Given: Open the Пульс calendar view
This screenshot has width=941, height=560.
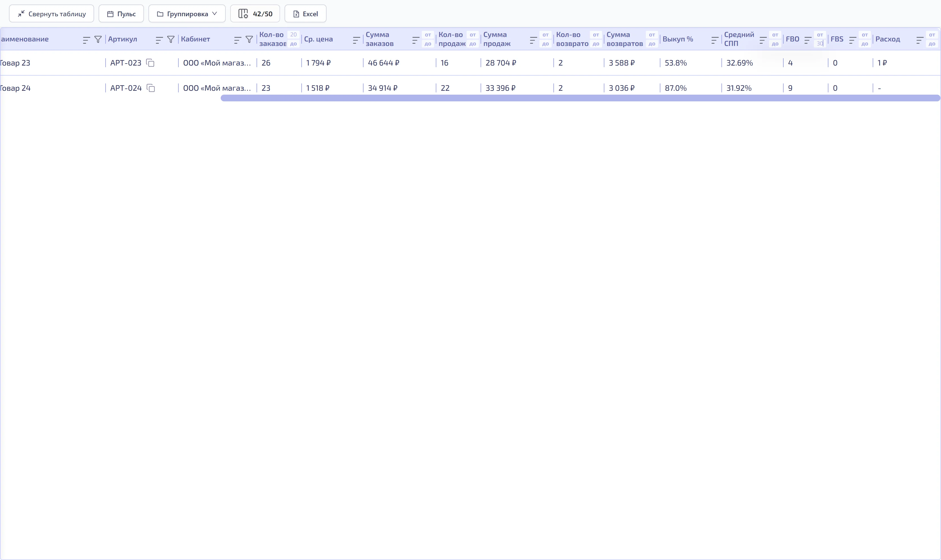Looking at the screenshot, I should pyautogui.click(x=121, y=14).
